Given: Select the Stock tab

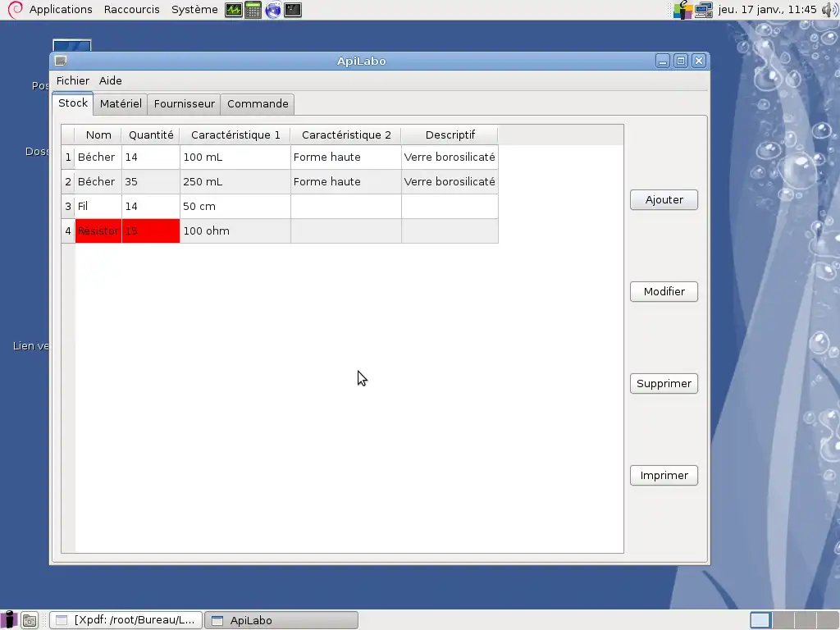Looking at the screenshot, I should click(73, 103).
